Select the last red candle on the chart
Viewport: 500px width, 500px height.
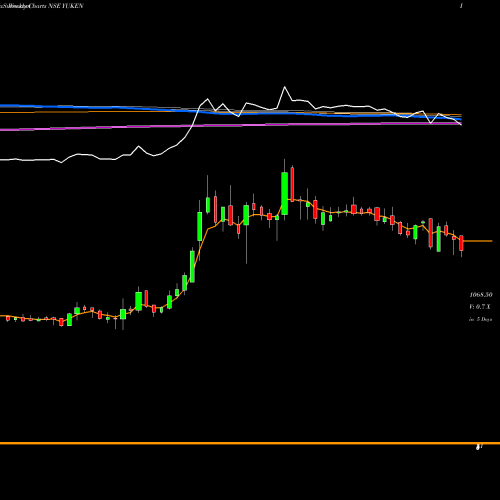tap(461, 243)
